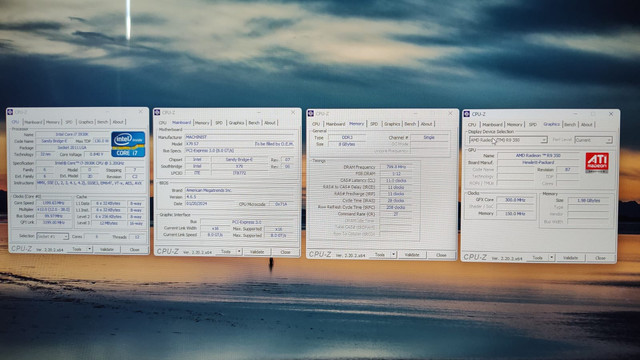This screenshot has width=640, height=360.
Task: Click the CPU-Z title icon in the CPU window
Action: tap(11, 112)
